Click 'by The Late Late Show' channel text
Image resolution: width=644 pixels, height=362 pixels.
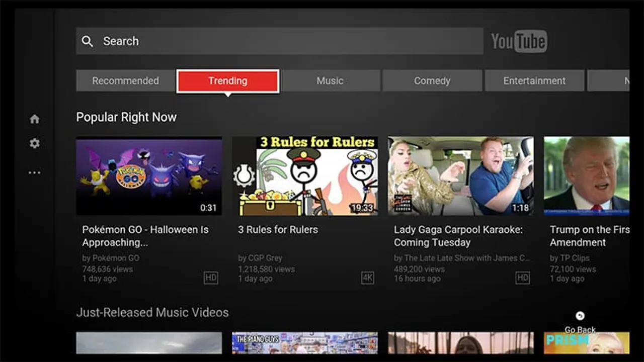(462, 258)
